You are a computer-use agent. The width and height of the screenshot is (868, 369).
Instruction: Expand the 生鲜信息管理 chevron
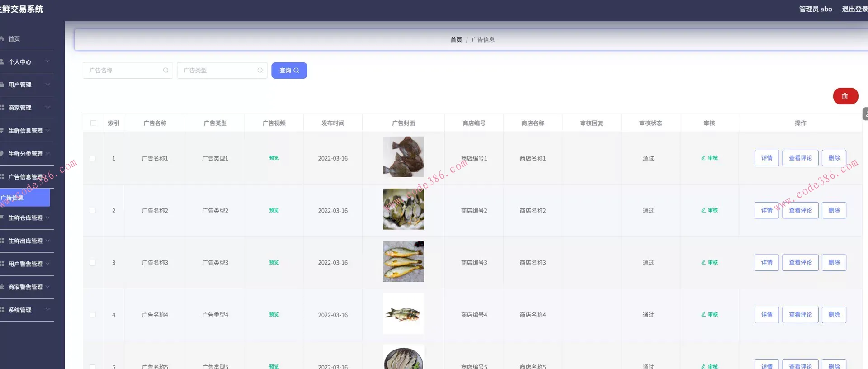tap(47, 131)
